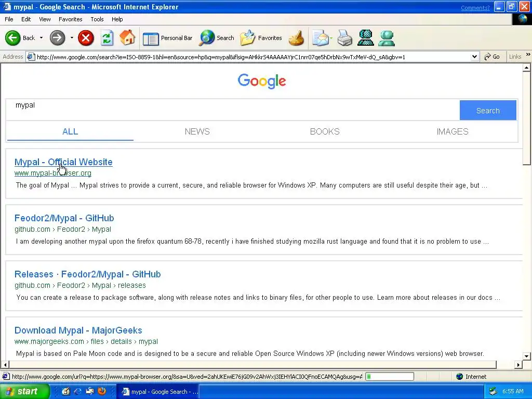Open the Back history dropdown arrow

[42, 37]
